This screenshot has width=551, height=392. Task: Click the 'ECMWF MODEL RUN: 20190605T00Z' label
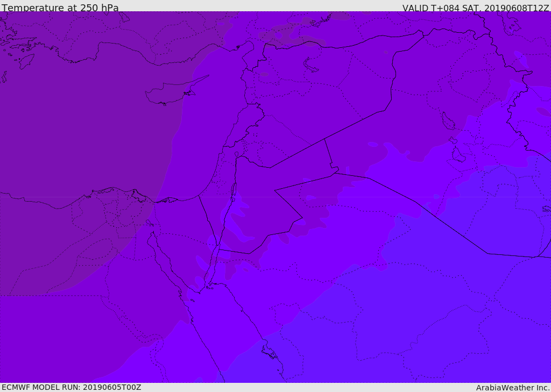pos(72,387)
